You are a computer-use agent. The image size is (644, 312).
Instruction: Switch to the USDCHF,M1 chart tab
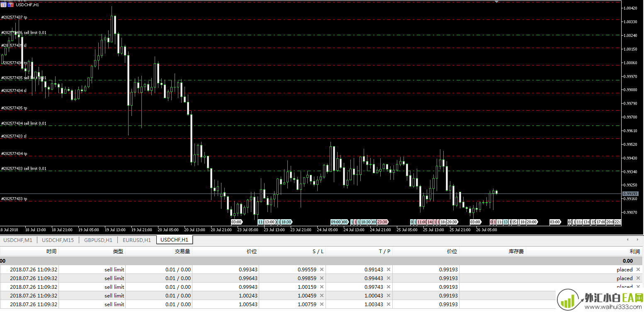click(18, 240)
